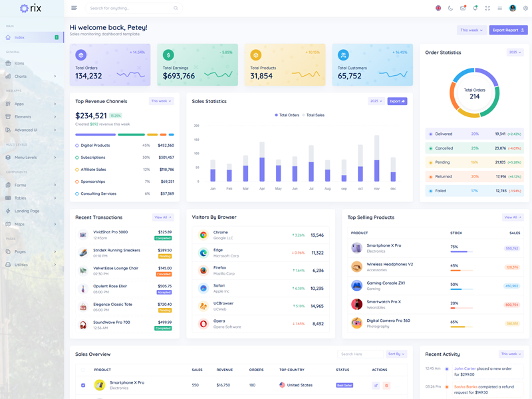Screen dimensions: 532x399
Task: Open the notifications bell
Action: 475,8
